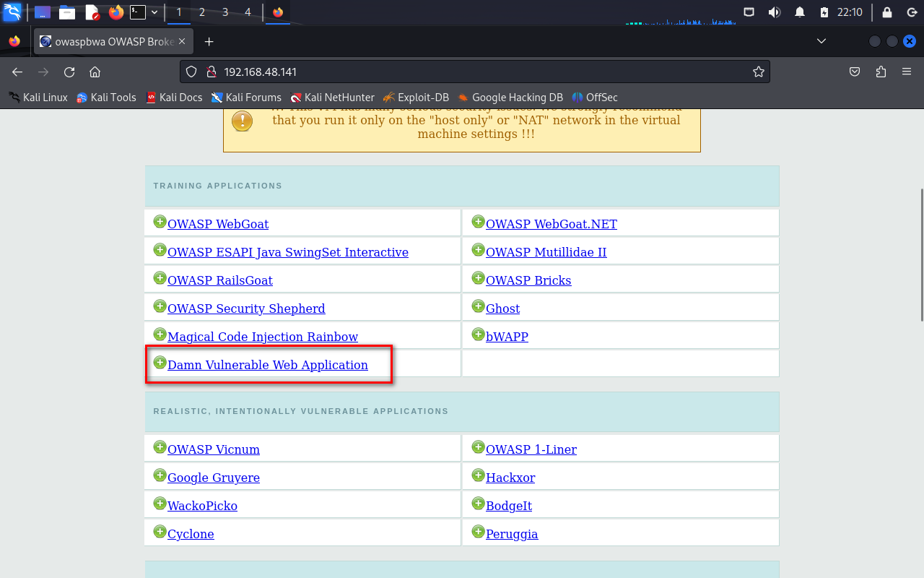Open the Cyclone link

(x=191, y=534)
